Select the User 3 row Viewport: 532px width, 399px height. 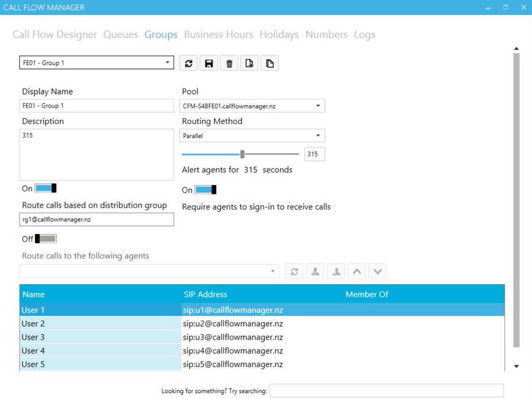[262, 337]
